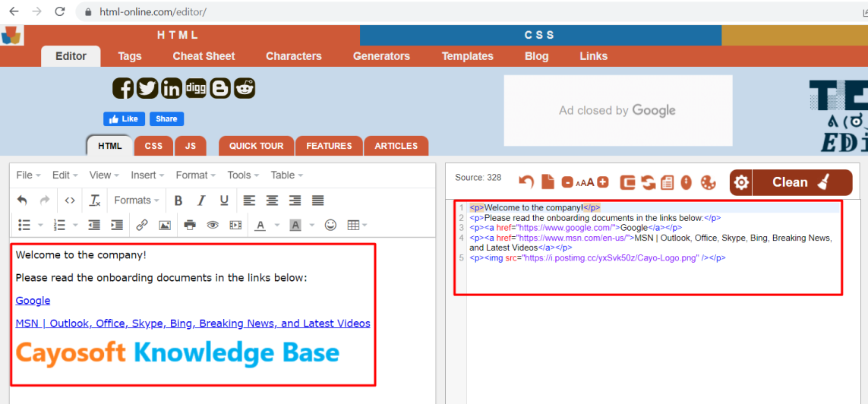Open source code view icon
This screenshot has height=404, width=868.
coord(70,200)
